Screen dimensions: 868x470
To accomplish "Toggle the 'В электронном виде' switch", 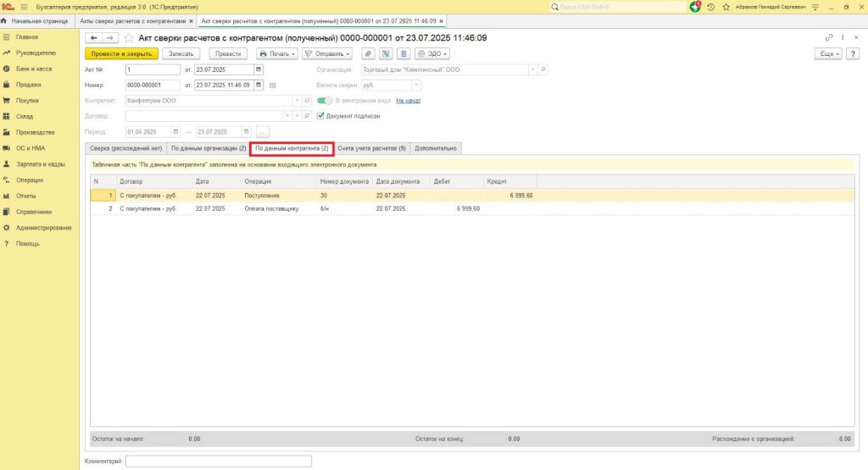I will (x=325, y=101).
